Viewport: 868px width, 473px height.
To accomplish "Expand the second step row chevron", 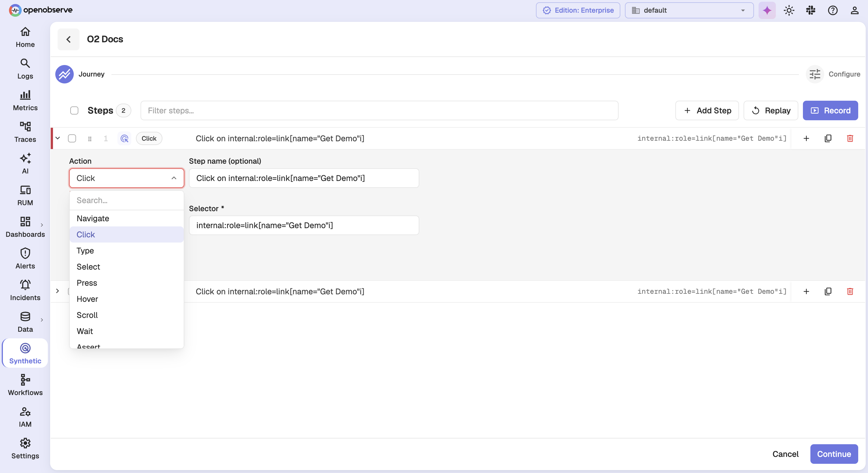I will (x=57, y=291).
